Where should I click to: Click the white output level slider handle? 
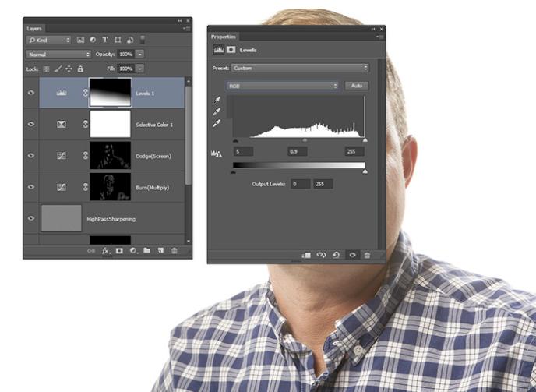pos(365,171)
